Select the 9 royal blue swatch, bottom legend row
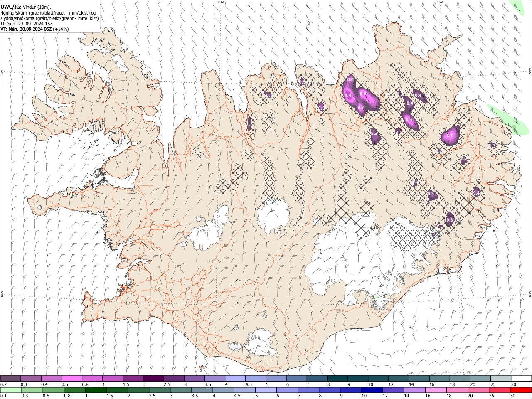 click(351, 390)
